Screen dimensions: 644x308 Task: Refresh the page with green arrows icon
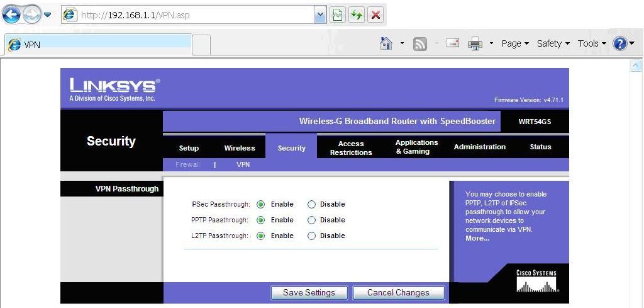357,16
